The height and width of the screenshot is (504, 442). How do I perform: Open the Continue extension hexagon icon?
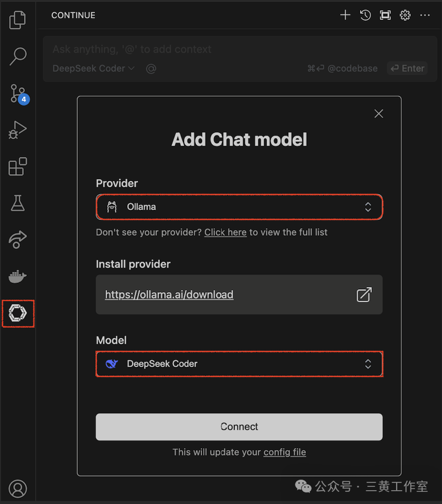[x=18, y=313]
